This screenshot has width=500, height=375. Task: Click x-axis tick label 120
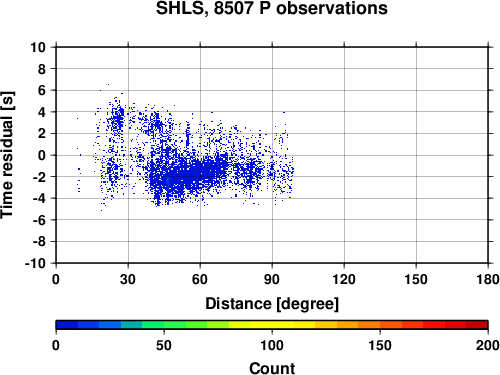[344, 279]
